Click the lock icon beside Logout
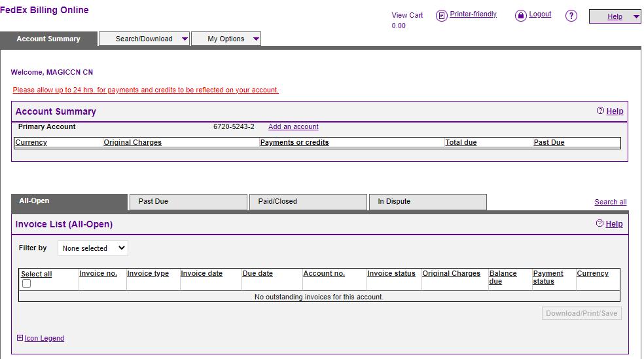This screenshot has width=644, height=359. pos(521,16)
